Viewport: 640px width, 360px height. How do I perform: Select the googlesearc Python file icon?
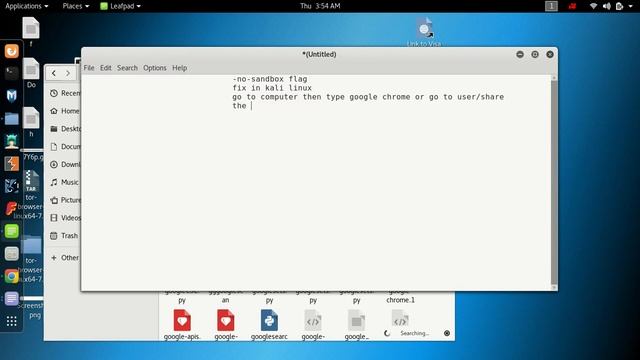point(269,320)
